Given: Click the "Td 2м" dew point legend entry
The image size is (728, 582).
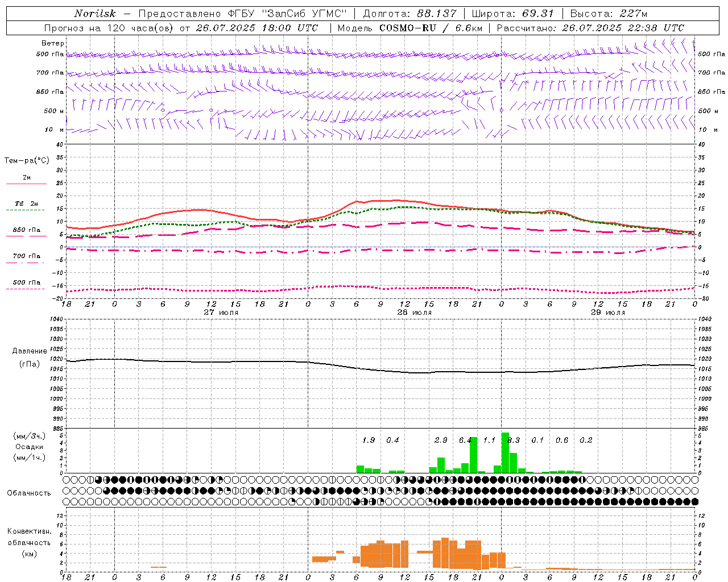Looking at the screenshot, I should tap(27, 203).
